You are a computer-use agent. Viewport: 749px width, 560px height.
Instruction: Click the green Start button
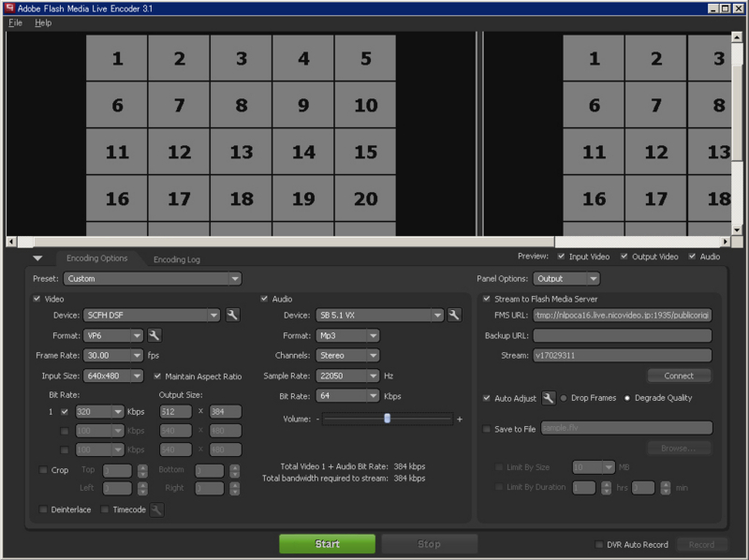pos(327,544)
